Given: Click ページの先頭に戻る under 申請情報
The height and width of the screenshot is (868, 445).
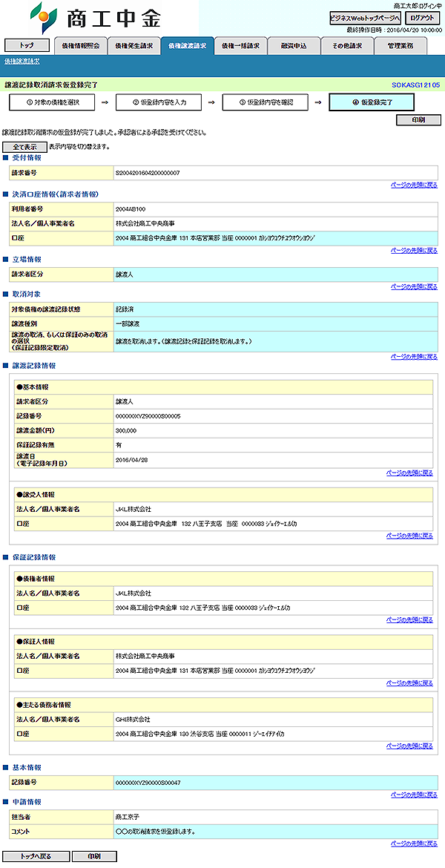Looking at the screenshot, I should pos(414,843).
